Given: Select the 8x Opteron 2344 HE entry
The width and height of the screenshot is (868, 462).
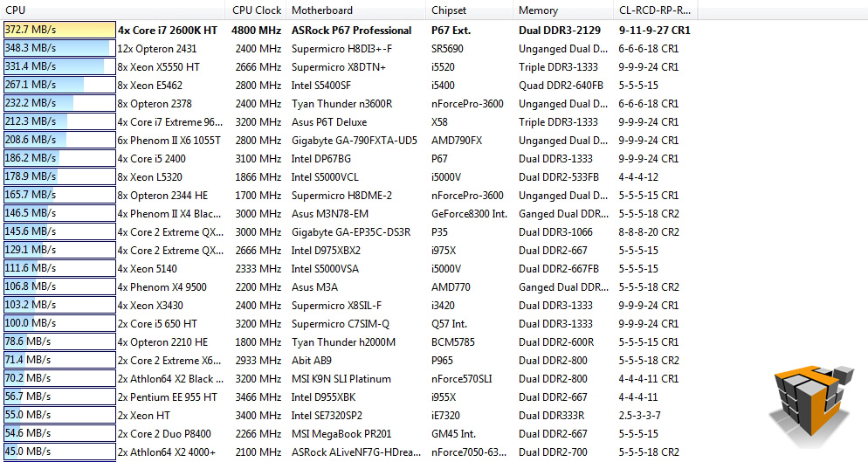Looking at the screenshot, I should pyautogui.click(x=162, y=196).
